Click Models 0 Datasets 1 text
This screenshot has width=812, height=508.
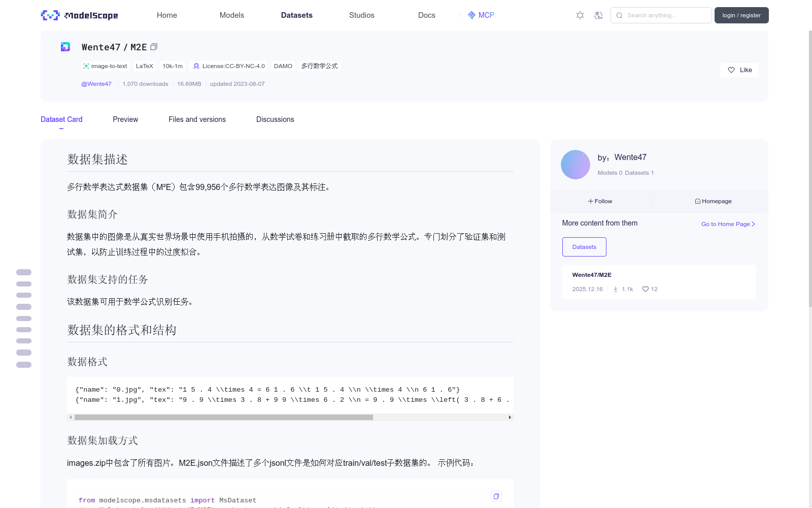(x=626, y=173)
